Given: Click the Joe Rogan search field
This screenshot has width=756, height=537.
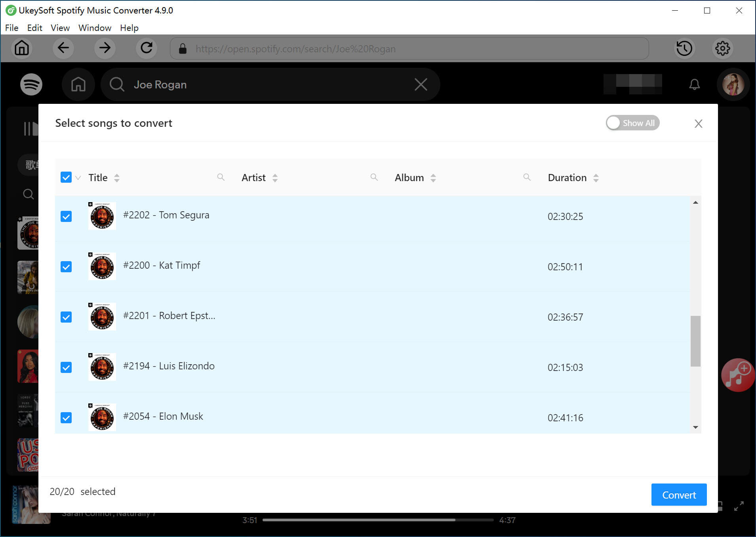Looking at the screenshot, I should tap(270, 84).
